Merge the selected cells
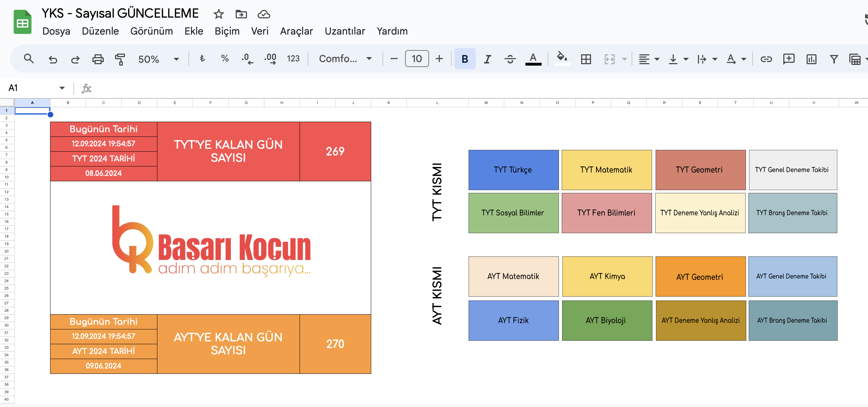This screenshot has height=407, width=868. (x=609, y=59)
